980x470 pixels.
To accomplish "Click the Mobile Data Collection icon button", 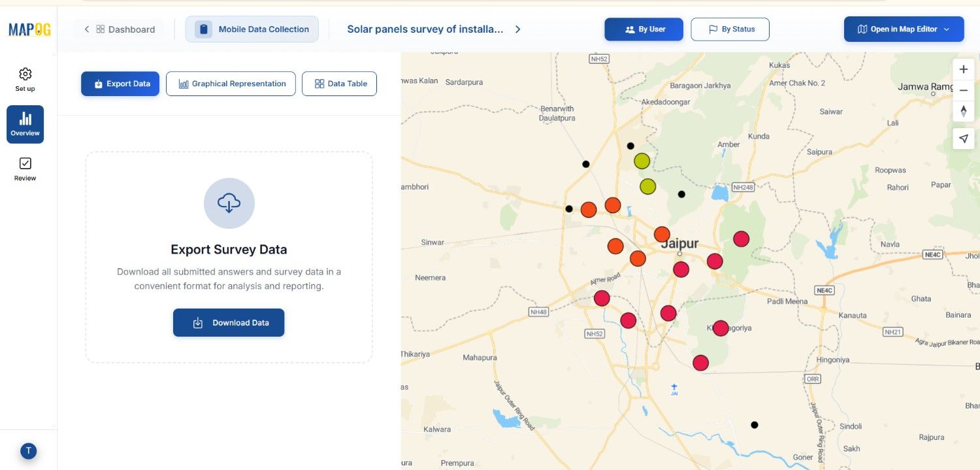I will click(x=203, y=29).
